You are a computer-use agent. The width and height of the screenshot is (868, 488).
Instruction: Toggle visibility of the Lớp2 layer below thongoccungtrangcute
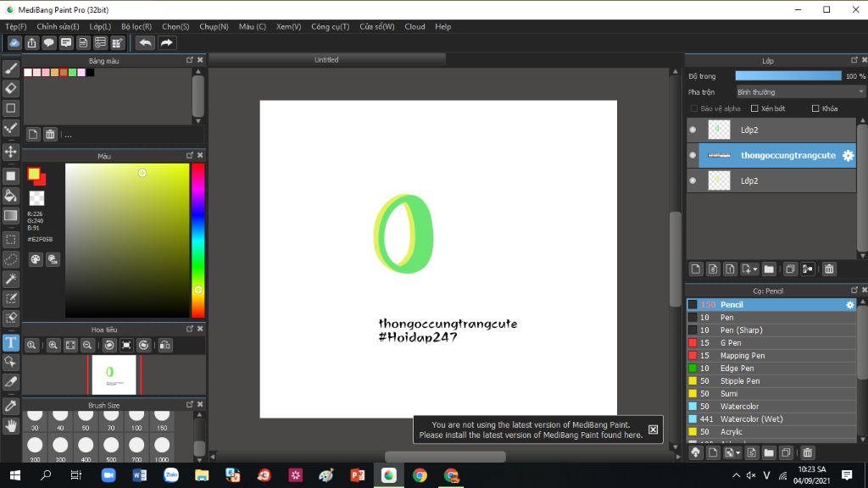[693, 181]
